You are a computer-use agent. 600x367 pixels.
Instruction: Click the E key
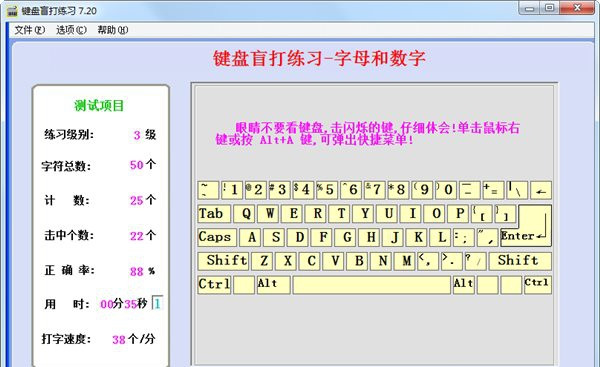[x=293, y=214]
